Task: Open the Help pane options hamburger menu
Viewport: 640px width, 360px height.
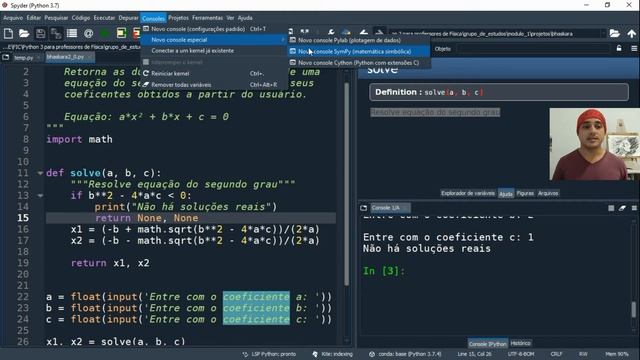Action: (634, 49)
